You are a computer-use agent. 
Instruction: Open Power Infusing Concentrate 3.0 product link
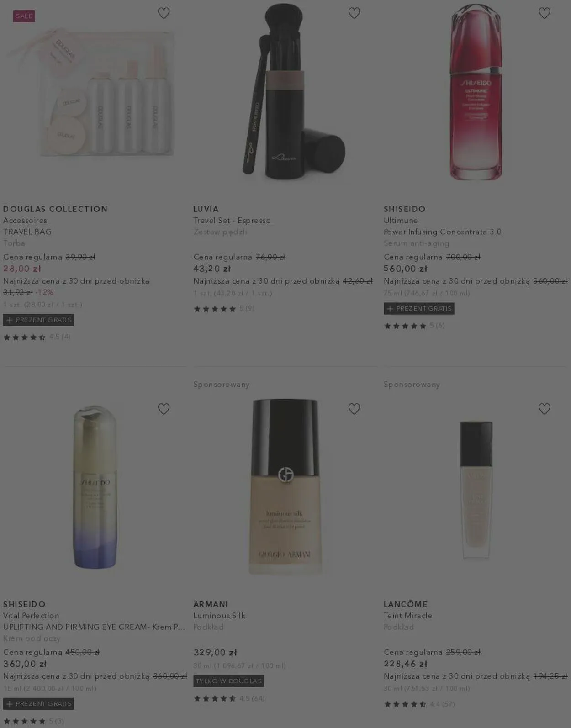pos(443,232)
